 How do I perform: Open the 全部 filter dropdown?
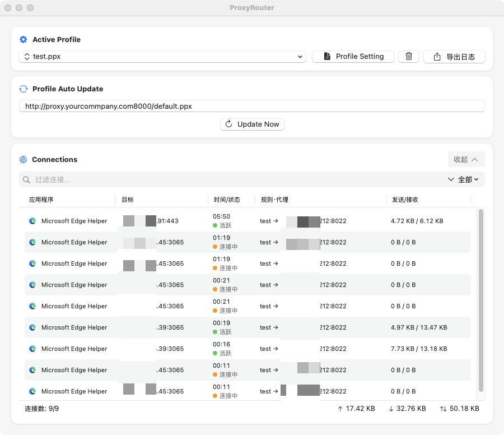(464, 180)
